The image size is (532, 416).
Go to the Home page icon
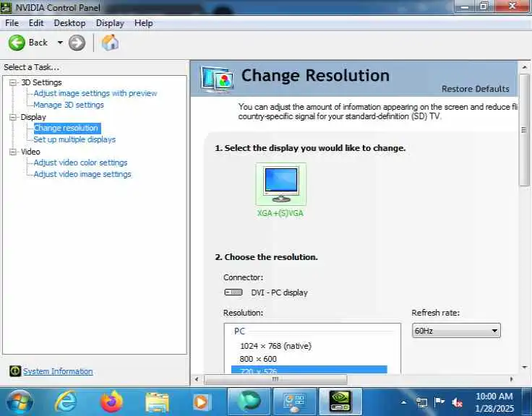point(111,43)
